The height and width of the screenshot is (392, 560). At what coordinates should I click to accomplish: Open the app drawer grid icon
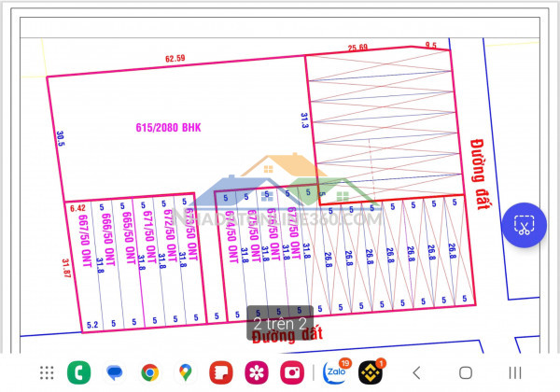47,372
